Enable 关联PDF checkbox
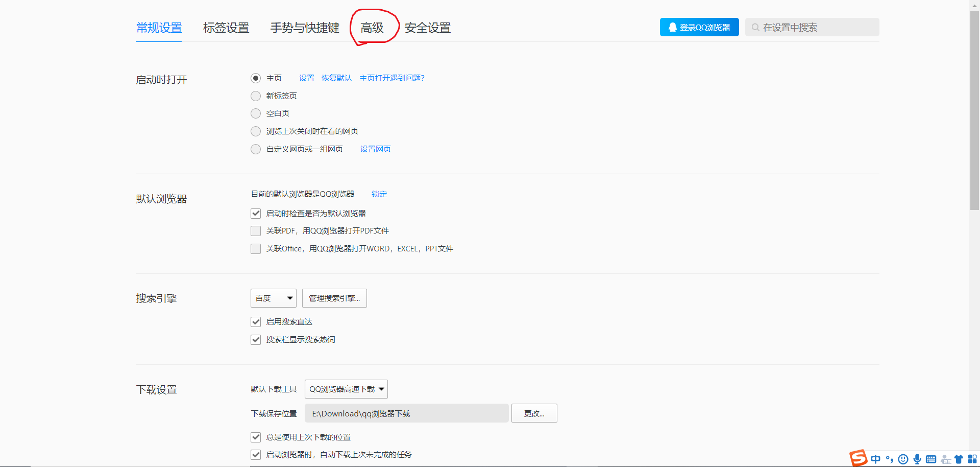 point(256,231)
